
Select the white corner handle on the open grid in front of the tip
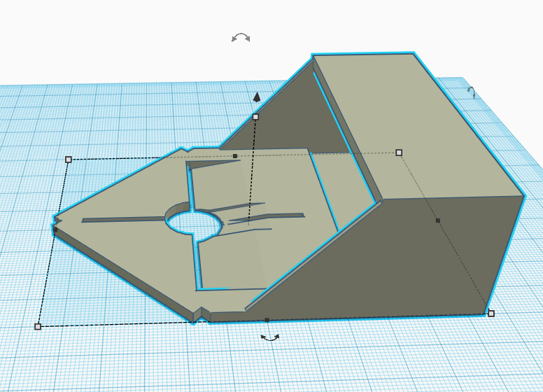pos(38,327)
